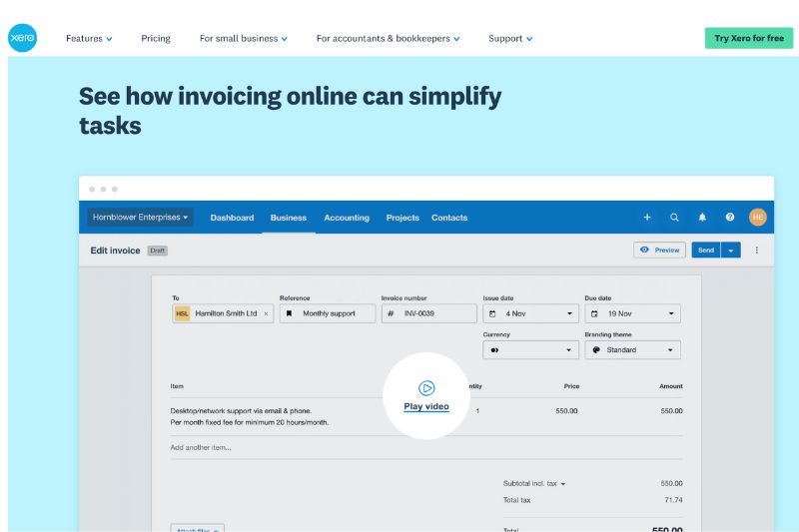Click the plus add-new icon
This screenshot has width=799, height=532.
647,218
